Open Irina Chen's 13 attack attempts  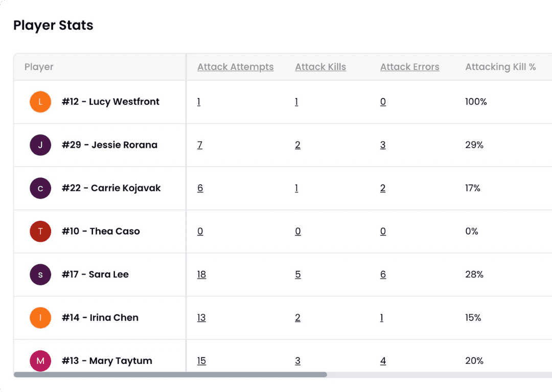pos(201,317)
